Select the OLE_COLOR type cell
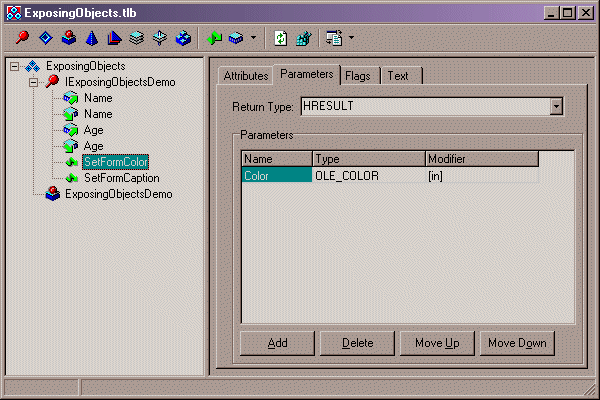The image size is (600, 400). click(x=368, y=175)
